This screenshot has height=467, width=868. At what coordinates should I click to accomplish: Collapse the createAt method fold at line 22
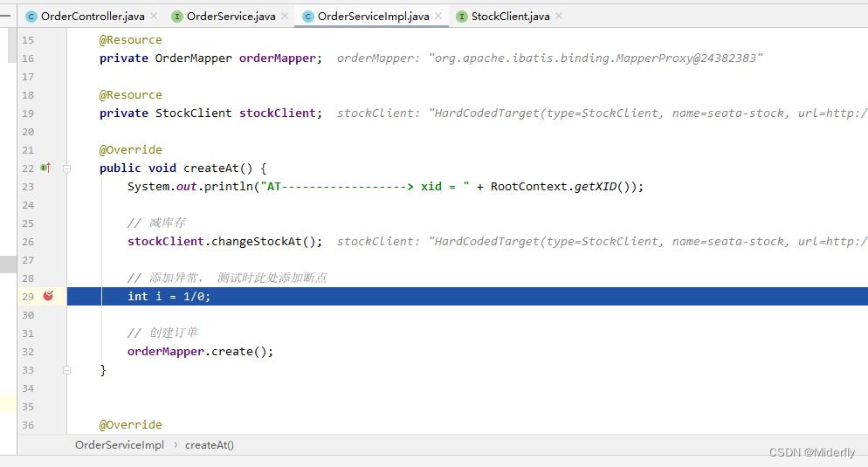coord(67,168)
